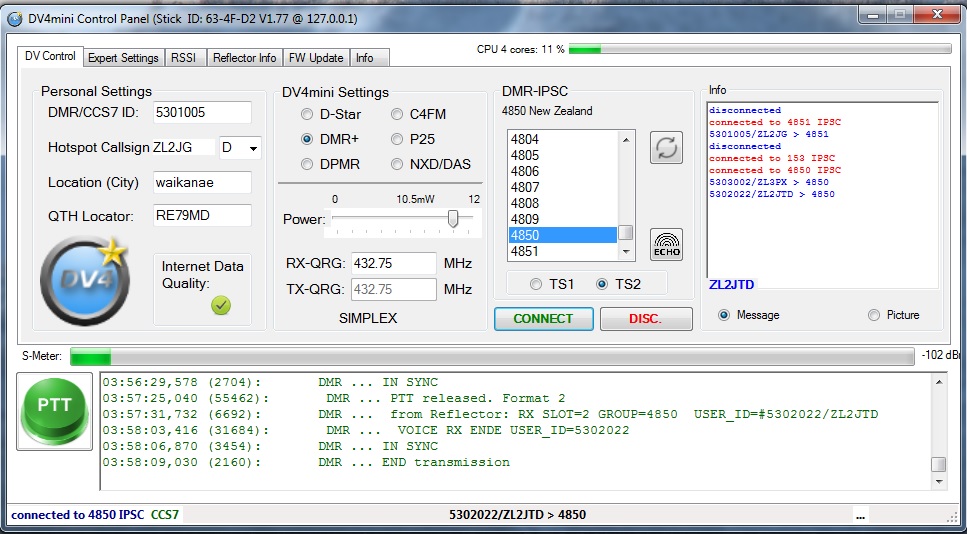Click 'connected to 4851 IPSC' info line
The width and height of the screenshot is (967, 534).
775,122
